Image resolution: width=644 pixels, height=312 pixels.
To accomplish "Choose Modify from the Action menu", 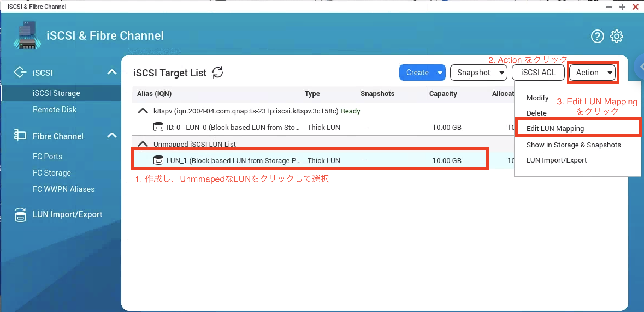I will coord(537,98).
